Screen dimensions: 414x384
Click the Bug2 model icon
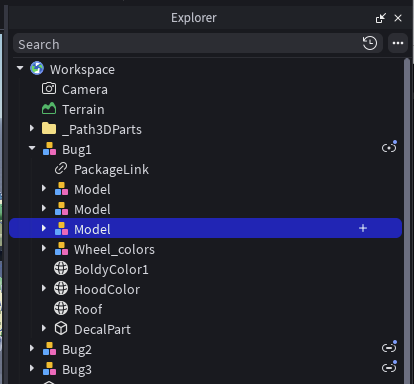49,349
